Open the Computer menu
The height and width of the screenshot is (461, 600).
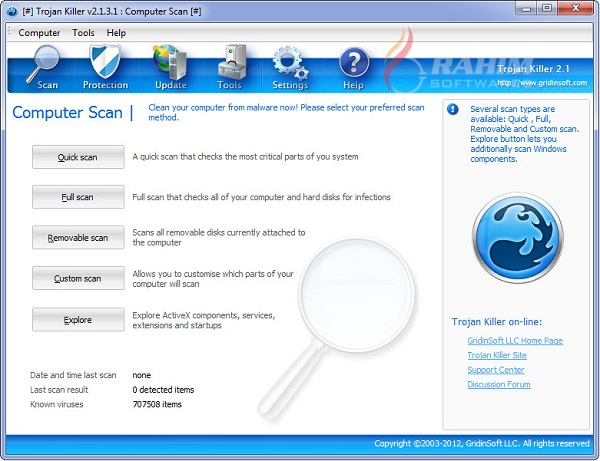tap(39, 33)
